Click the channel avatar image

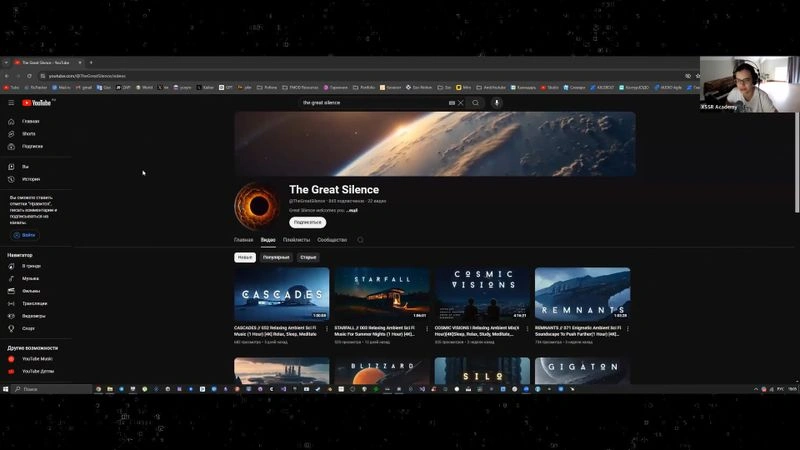(257, 206)
